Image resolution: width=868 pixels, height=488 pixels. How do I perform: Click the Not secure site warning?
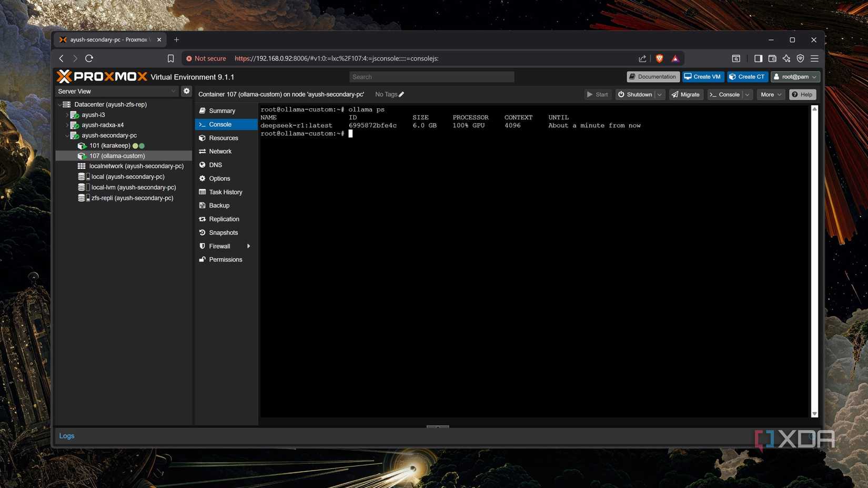pos(206,58)
